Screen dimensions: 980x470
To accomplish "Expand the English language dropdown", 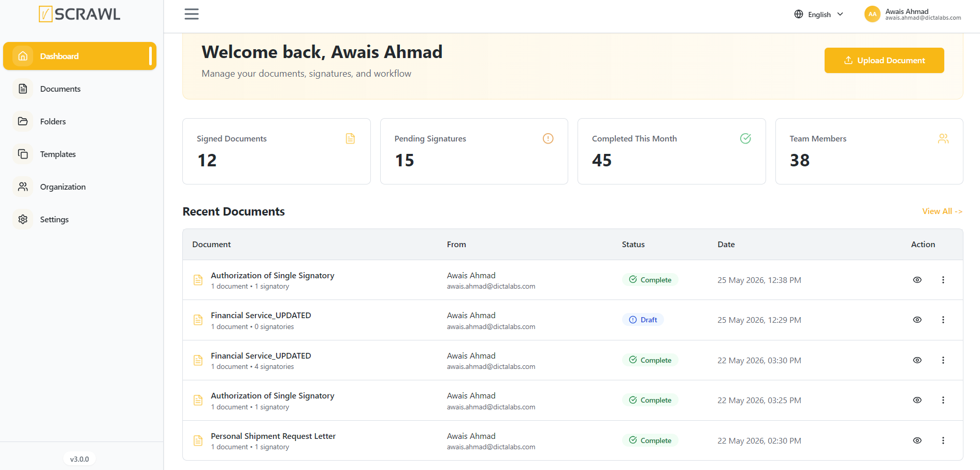I will click(819, 15).
